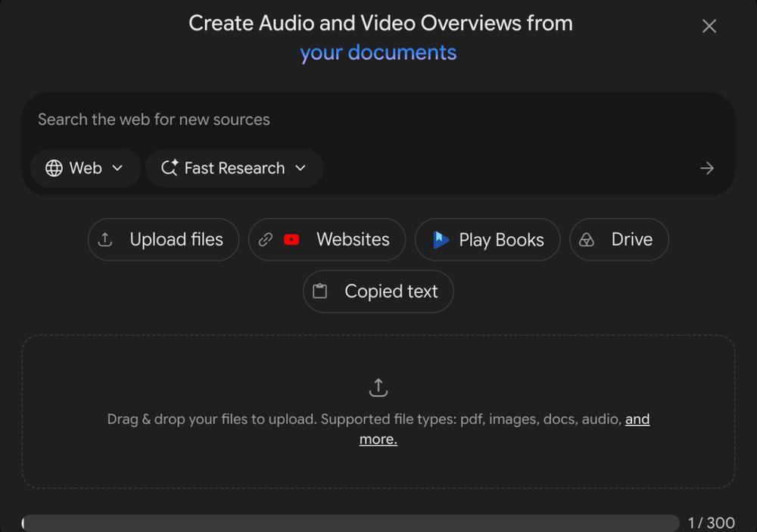Close the add sources dialog
Image resolution: width=757 pixels, height=532 pixels.
click(709, 26)
